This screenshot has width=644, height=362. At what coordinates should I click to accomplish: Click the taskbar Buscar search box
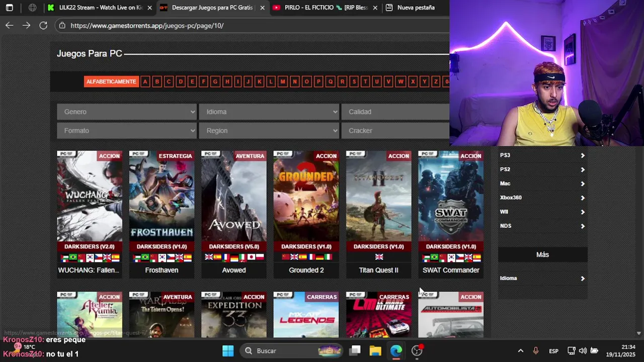(x=292, y=350)
